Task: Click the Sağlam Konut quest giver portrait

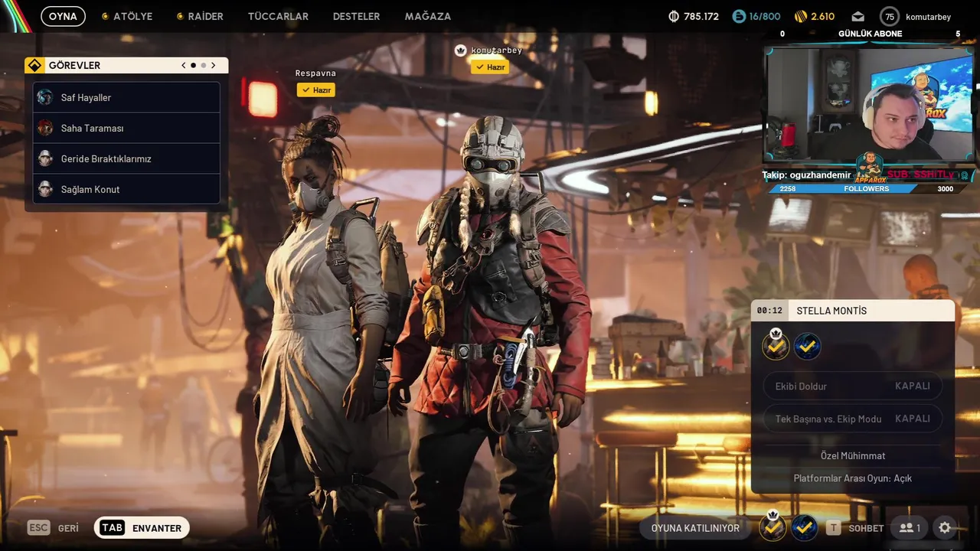Action: point(45,189)
